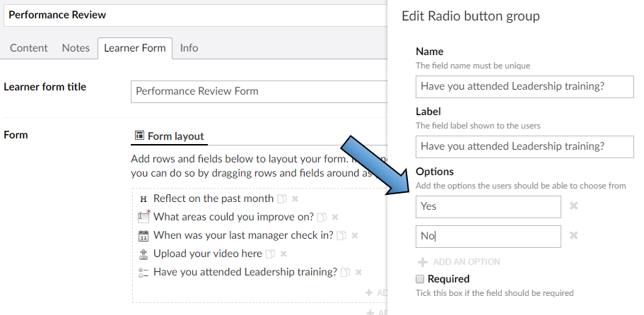Click the Learner form title input
Viewport: 644px width, 315px height.
pos(259,92)
